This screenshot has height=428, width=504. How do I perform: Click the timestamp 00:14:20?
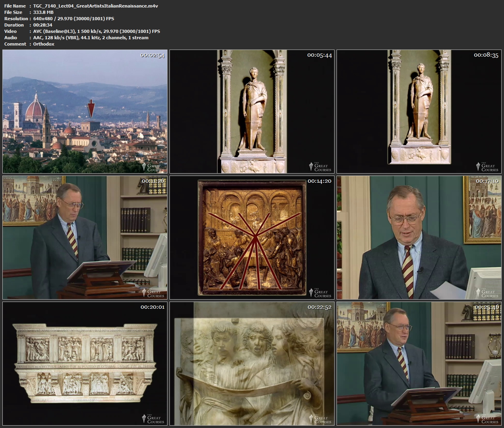pyautogui.click(x=320, y=181)
